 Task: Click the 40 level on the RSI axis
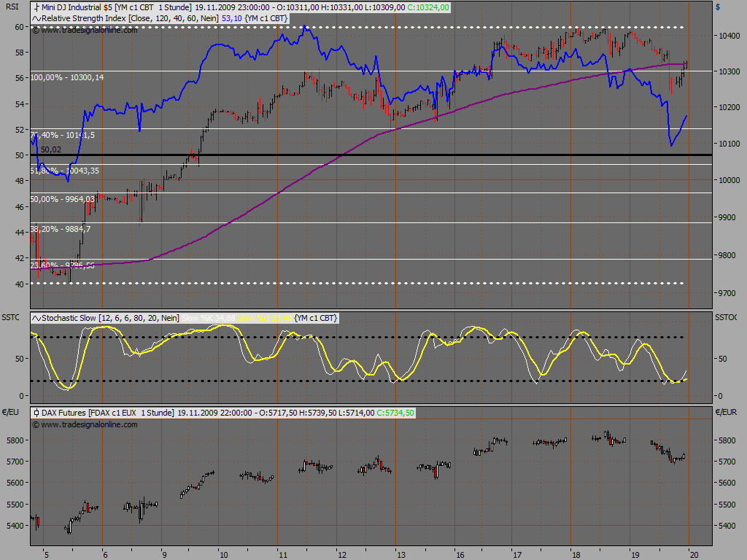pos(19,284)
